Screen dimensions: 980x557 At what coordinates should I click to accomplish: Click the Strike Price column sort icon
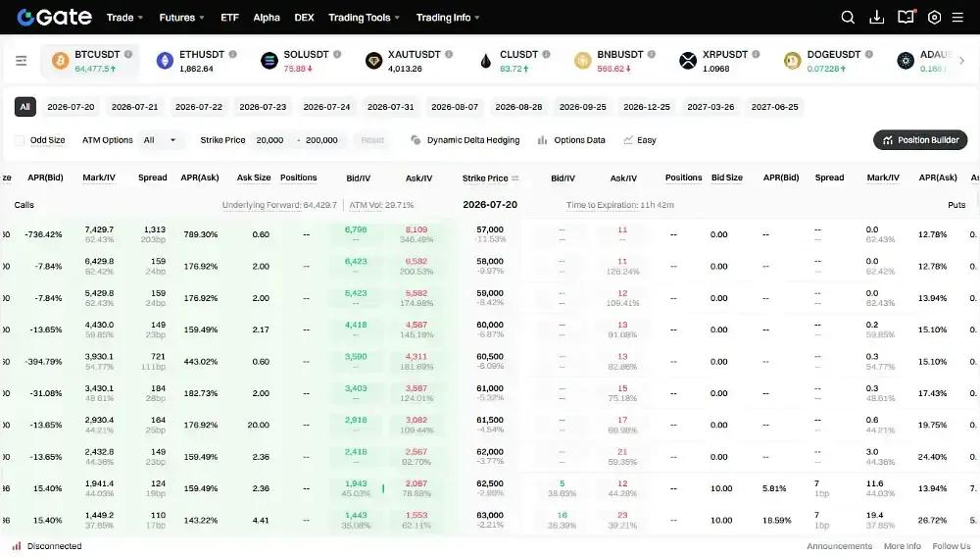[x=515, y=178]
